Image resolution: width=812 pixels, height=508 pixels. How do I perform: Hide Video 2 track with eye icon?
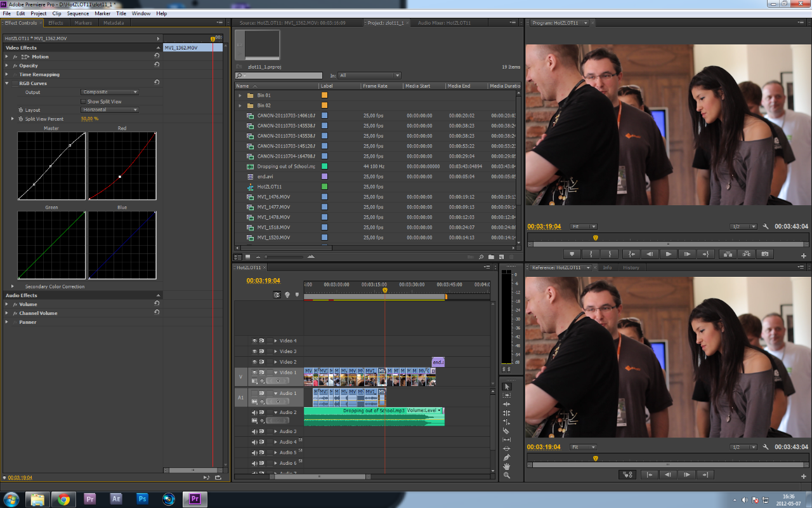[x=254, y=361]
